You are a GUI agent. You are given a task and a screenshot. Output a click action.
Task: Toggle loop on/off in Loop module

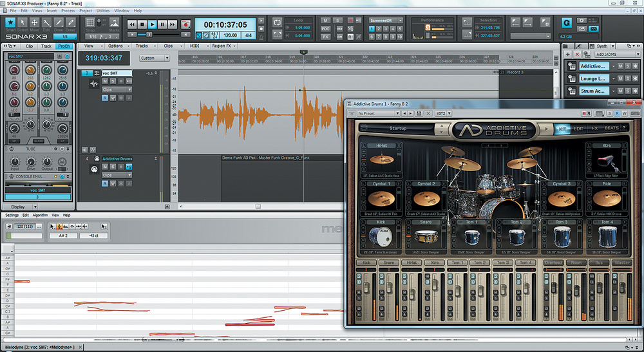[277, 23]
